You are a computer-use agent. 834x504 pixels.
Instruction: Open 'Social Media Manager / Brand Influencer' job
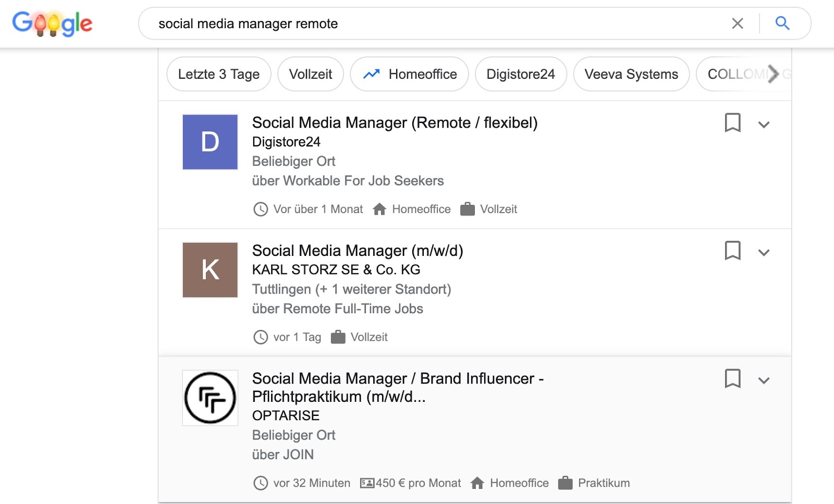398,387
